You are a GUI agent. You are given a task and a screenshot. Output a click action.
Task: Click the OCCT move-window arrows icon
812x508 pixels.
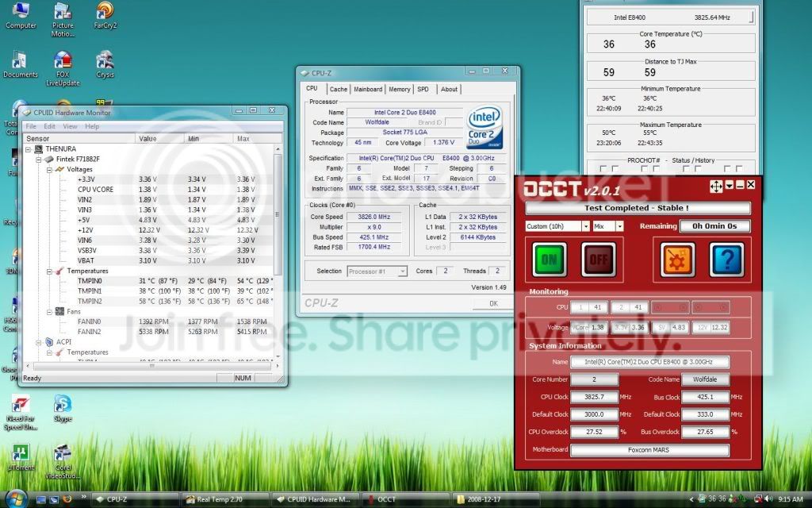(716, 186)
